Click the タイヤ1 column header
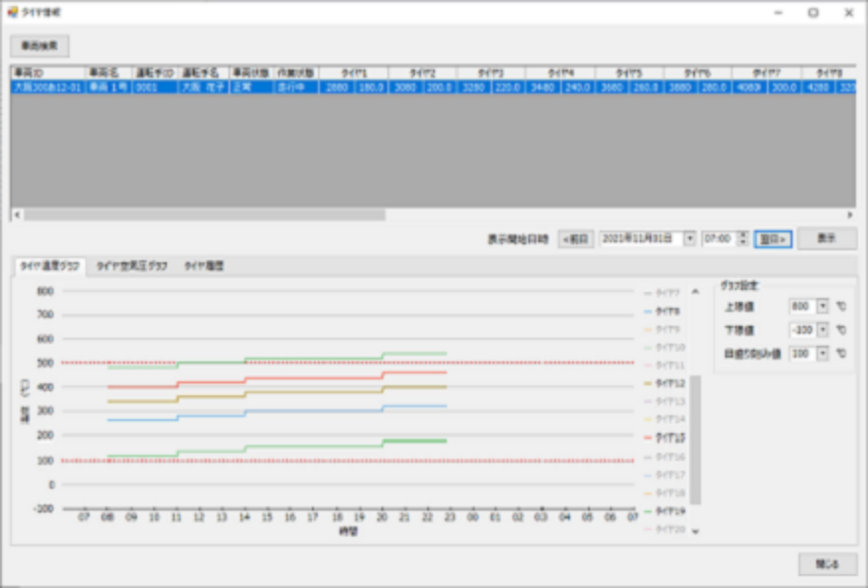Viewport: 868px width, 588px height. click(x=354, y=73)
